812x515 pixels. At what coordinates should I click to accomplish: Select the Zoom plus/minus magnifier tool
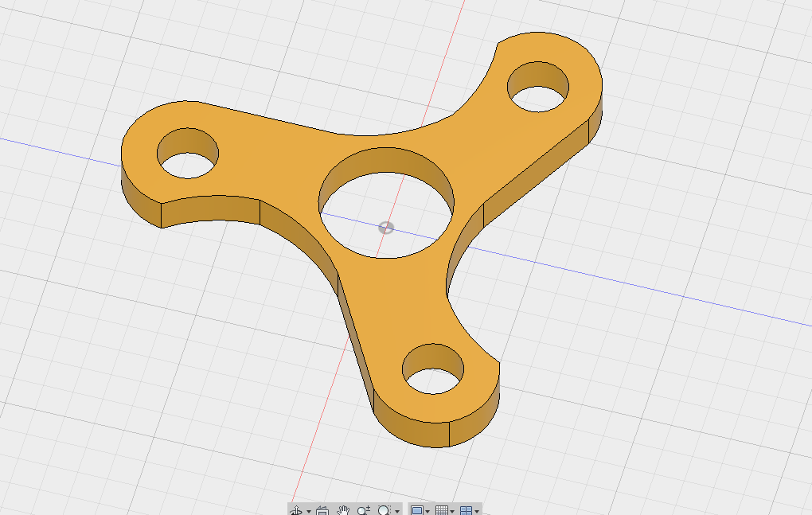(x=364, y=511)
